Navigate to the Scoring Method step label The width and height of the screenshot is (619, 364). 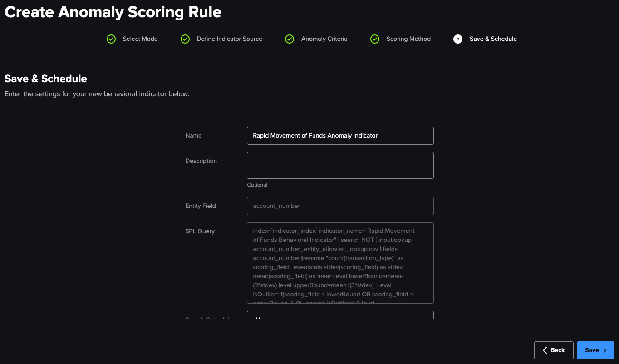[x=408, y=39]
